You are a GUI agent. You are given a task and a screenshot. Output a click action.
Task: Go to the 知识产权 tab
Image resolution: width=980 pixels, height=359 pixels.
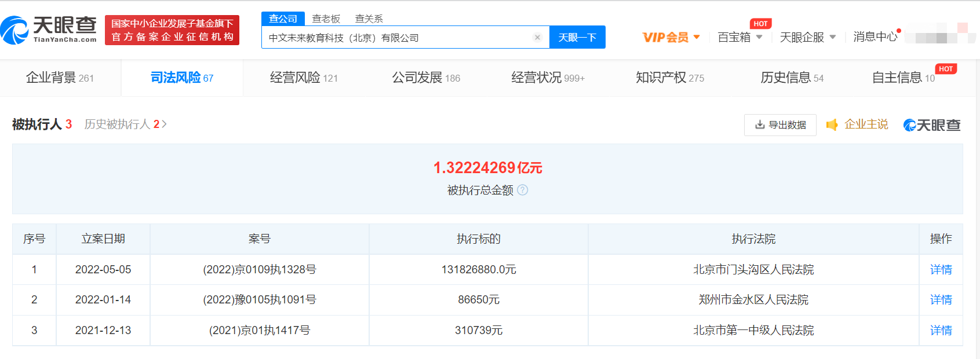669,78
